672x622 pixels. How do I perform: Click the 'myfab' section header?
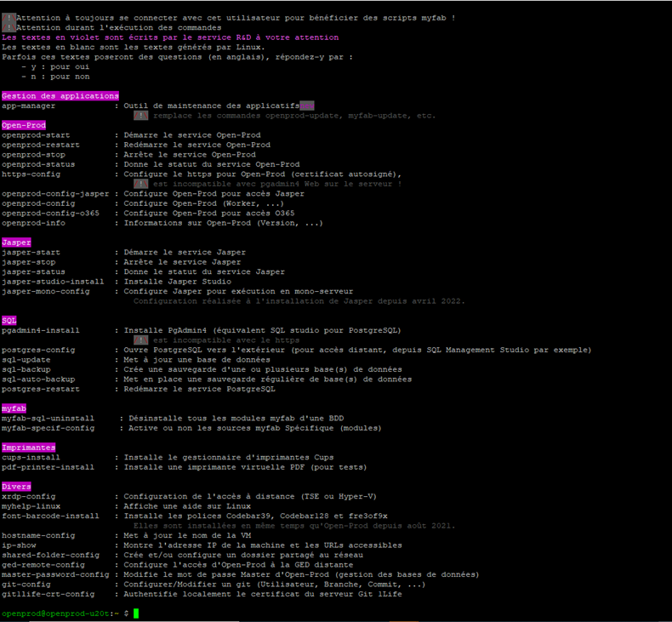[14, 408]
